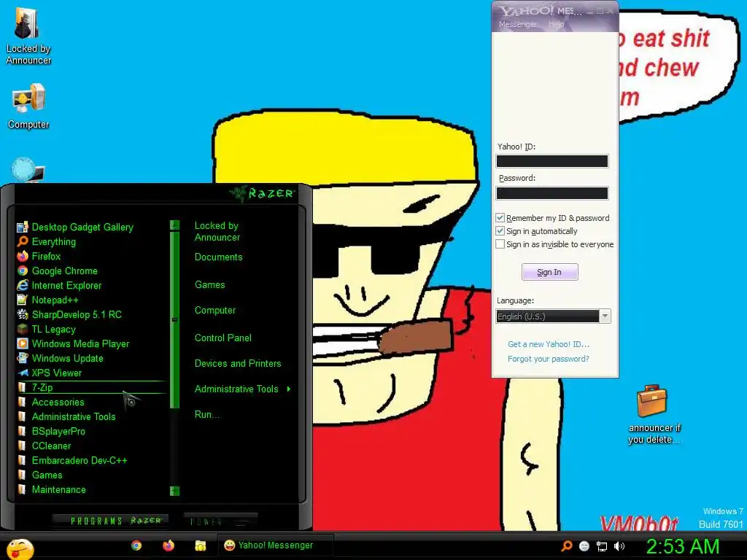Expand the CCleaner folder
This screenshot has width=747, height=560.
[44, 446]
